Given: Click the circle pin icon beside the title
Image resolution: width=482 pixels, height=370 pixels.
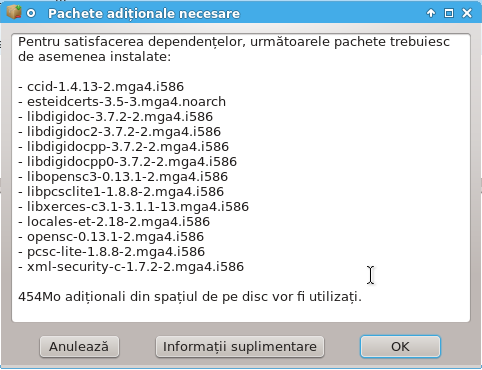Looking at the screenshot, I should (31, 13).
